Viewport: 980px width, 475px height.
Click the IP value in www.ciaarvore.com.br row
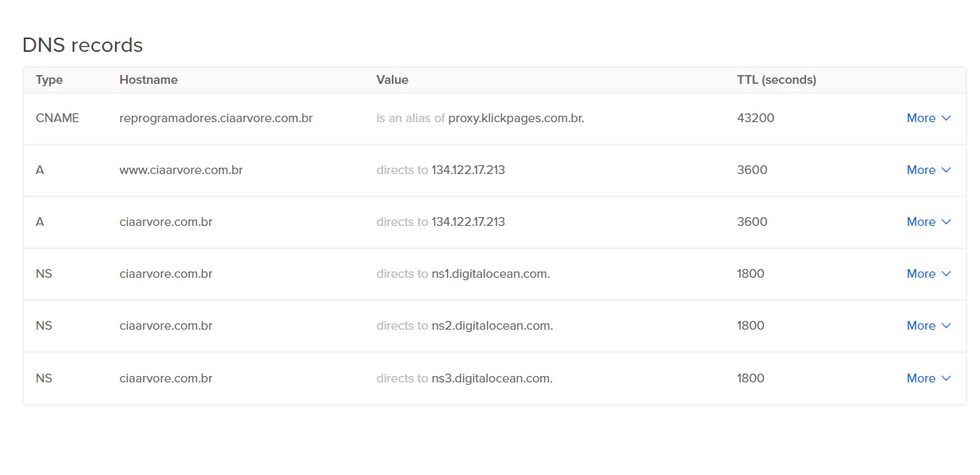[468, 170]
